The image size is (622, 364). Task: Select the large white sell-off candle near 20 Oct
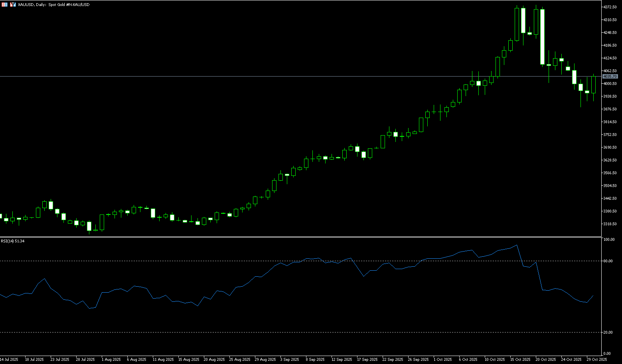point(542,37)
